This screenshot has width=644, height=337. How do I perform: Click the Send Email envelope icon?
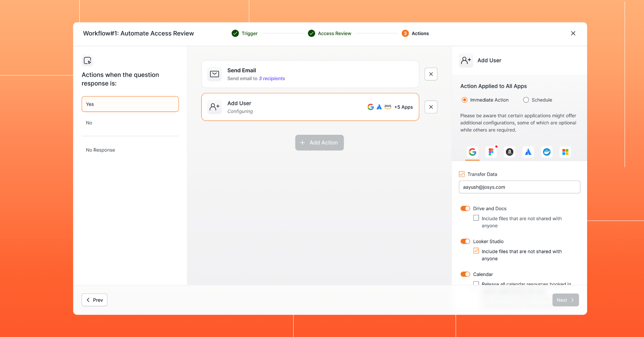click(x=215, y=74)
